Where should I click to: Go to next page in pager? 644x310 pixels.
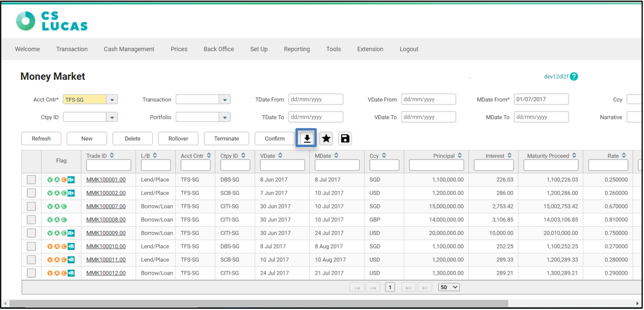pos(408,288)
